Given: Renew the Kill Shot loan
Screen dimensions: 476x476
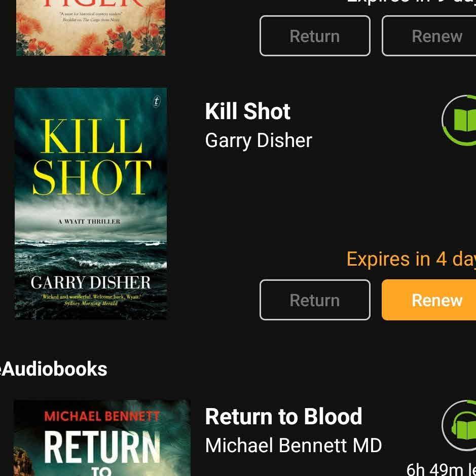Looking at the screenshot, I should point(429,300).
